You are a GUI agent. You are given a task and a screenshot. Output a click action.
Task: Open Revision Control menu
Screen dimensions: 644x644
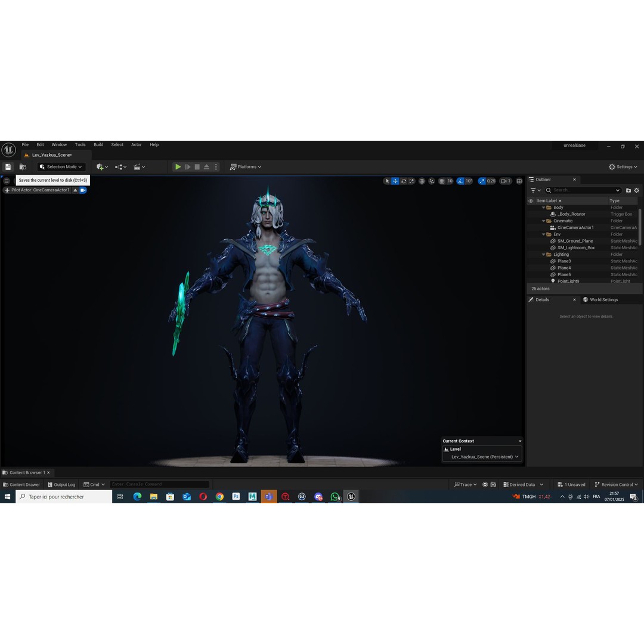tap(616, 485)
